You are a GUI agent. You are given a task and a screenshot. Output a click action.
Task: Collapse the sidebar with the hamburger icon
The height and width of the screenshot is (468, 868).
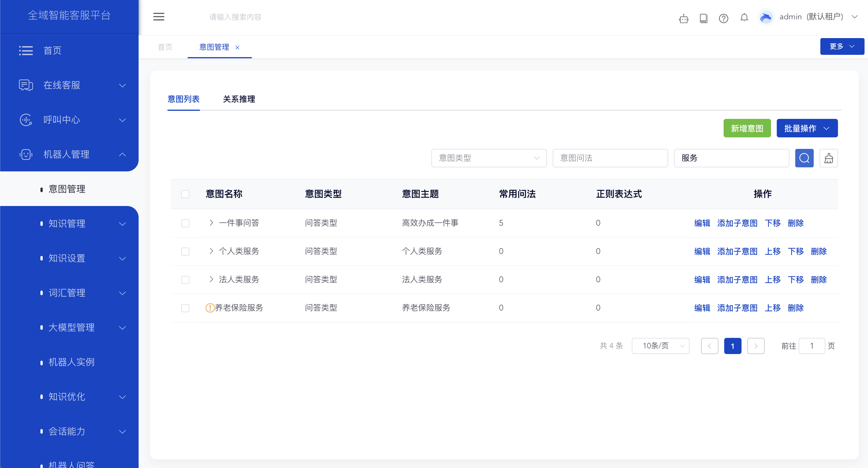159,16
